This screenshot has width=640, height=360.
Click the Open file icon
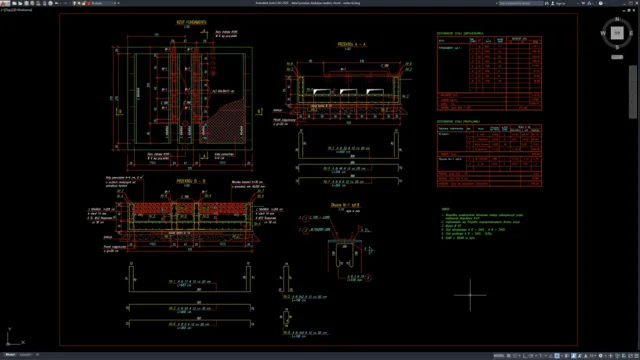coord(20,3)
